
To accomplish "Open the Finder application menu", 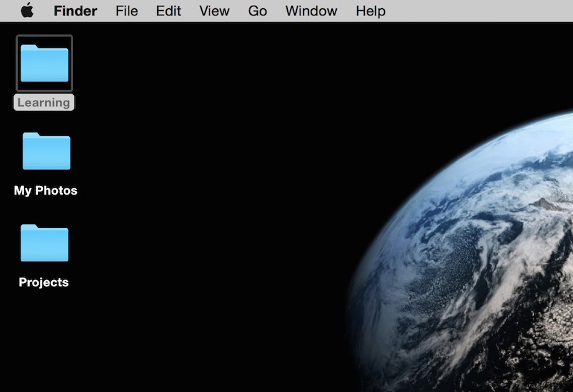I will click(x=75, y=11).
